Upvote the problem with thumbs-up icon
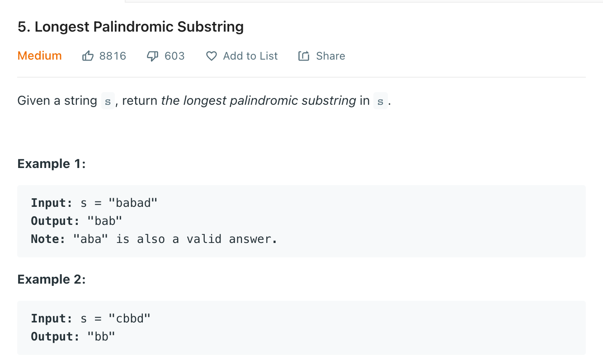Viewport: 603px width, 364px height. (88, 56)
